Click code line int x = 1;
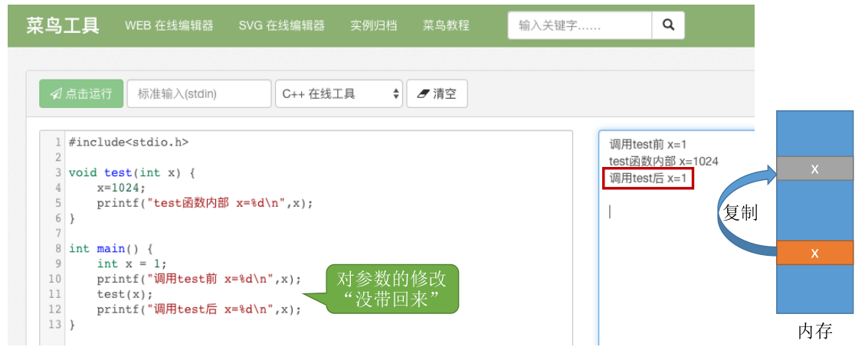 132,263
